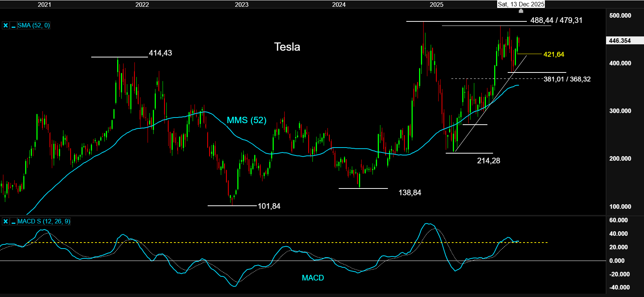Select the blue MACD text annotation
The width and height of the screenshot is (644, 297).
click(313, 278)
